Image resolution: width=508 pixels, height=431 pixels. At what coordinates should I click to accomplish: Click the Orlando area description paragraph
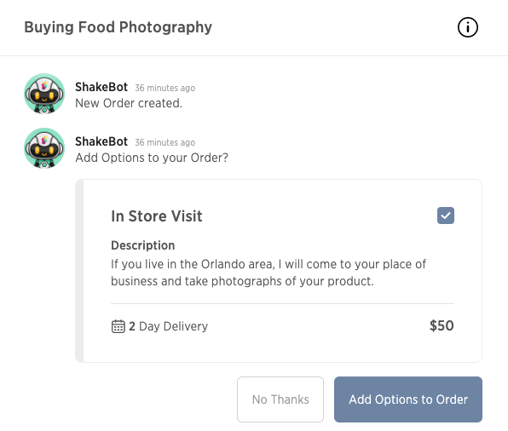click(268, 273)
